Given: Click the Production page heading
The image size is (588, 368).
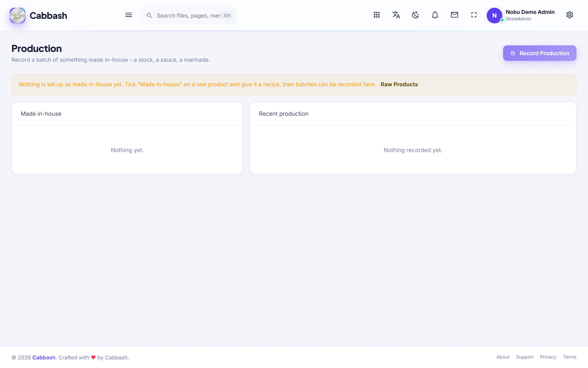Looking at the screenshot, I should point(37,49).
